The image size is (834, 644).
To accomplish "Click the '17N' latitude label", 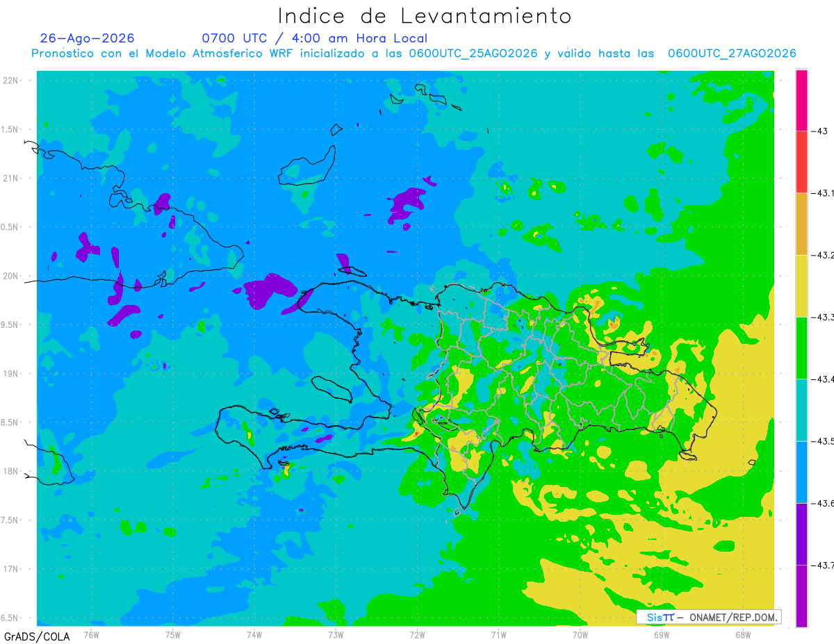I will (x=10, y=569).
